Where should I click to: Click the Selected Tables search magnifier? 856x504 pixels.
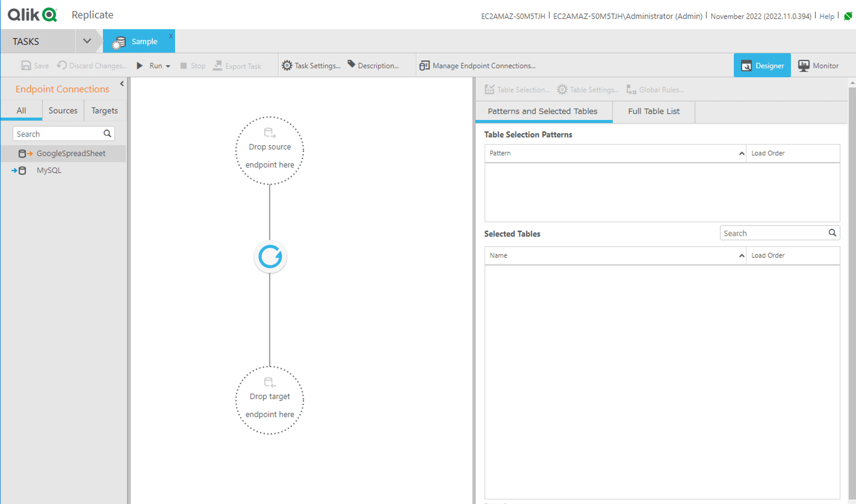832,233
